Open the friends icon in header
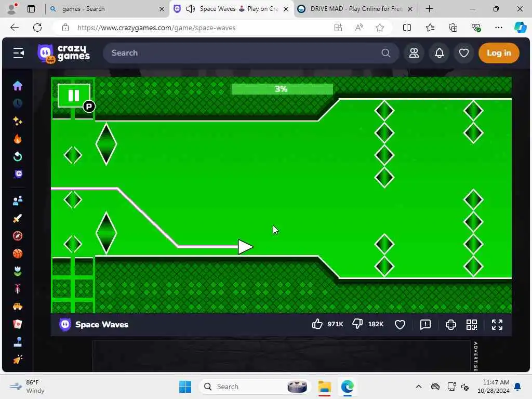Image resolution: width=532 pixels, height=399 pixels. 414,53
